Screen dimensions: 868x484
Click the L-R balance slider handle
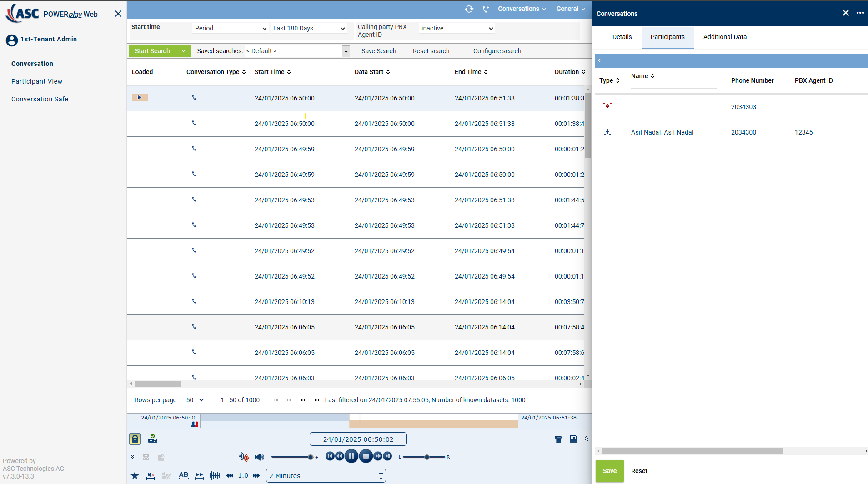(x=426, y=457)
